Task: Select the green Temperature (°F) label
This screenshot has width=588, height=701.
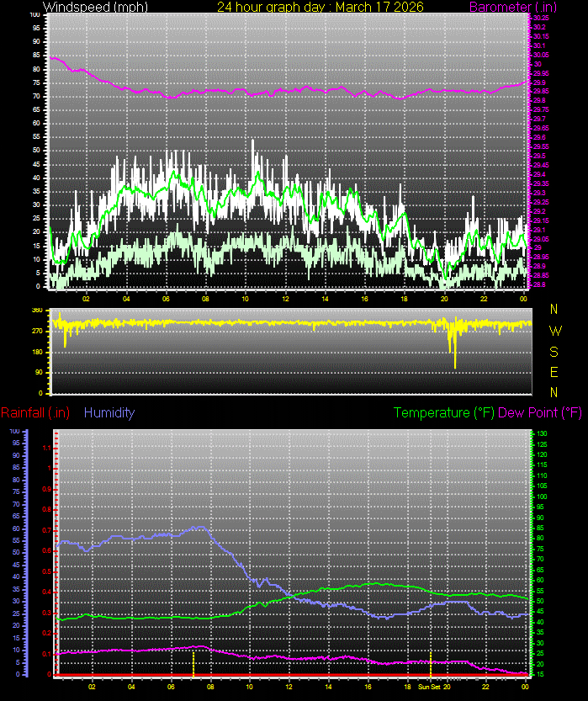Action: pos(443,413)
